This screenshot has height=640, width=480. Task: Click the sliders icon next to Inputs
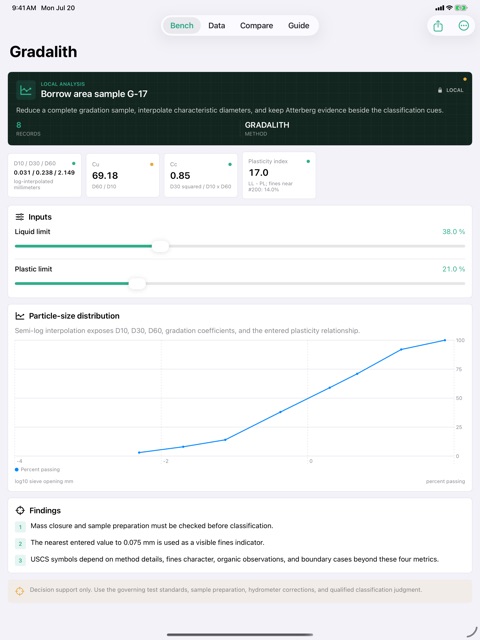tap(20, 217)
